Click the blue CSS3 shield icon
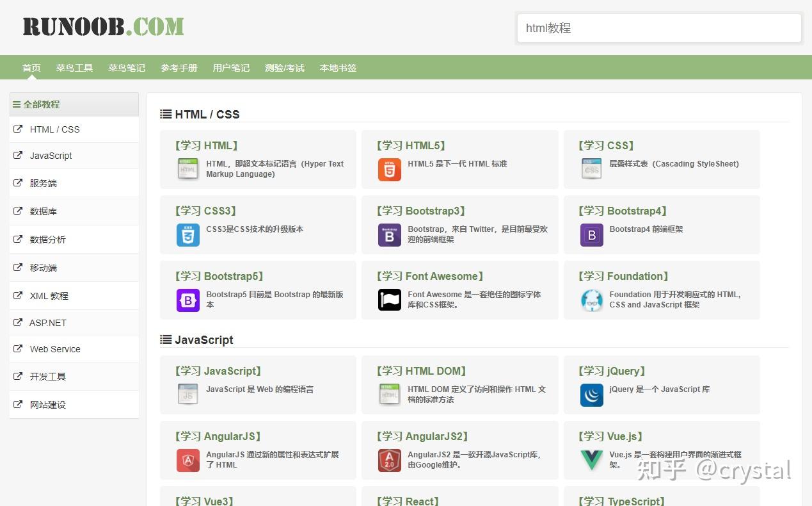The image size is (812, 506). pos(188,234)
